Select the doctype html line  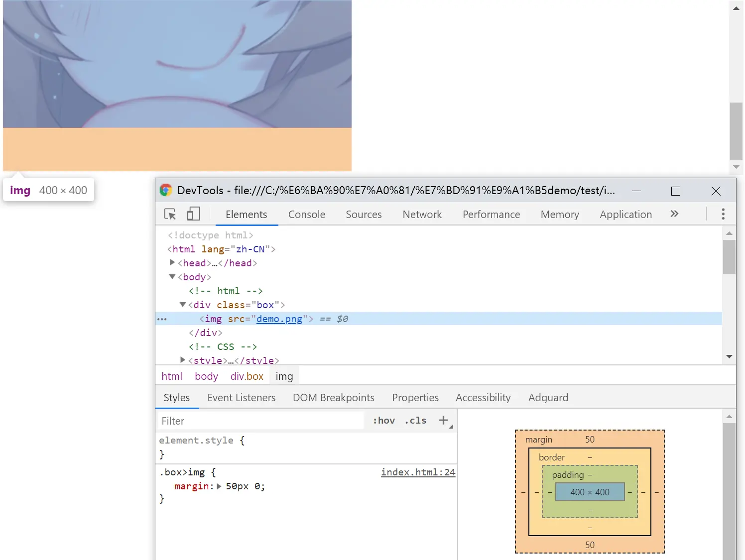pos(211,235)
